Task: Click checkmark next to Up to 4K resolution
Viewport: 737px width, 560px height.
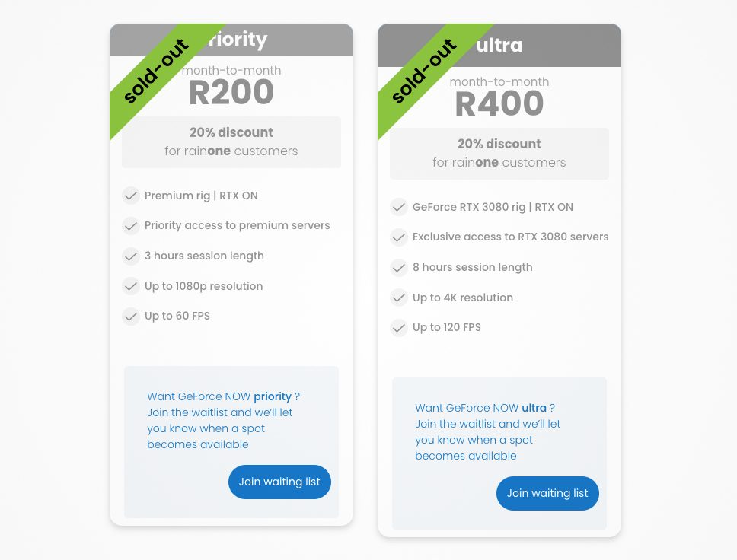Action: coord(399,297)
